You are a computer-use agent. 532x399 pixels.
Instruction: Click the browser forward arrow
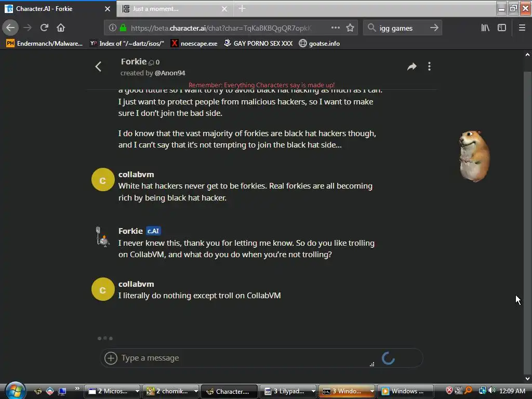pos(28,28)
